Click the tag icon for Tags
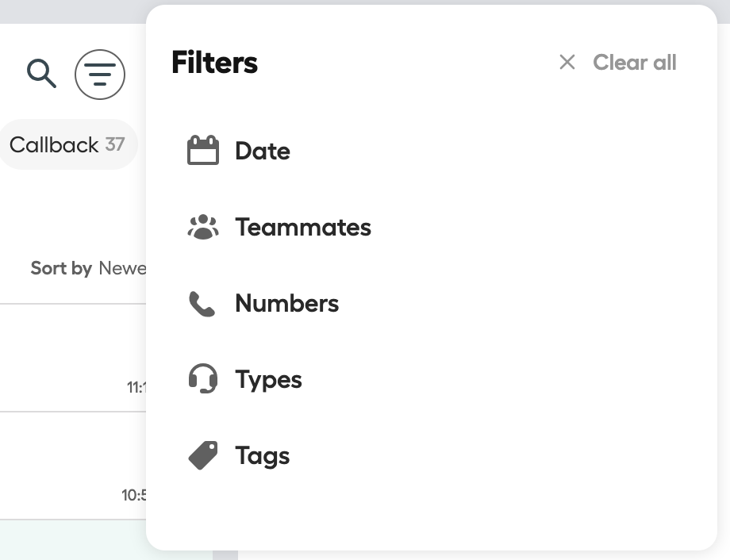 tap(203, 455)
